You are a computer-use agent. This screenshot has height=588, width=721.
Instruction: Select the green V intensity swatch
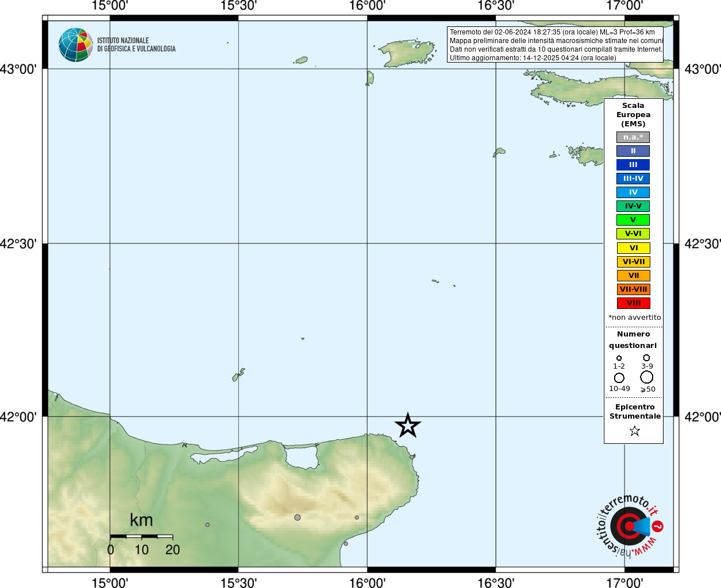(x=633, y=220)
